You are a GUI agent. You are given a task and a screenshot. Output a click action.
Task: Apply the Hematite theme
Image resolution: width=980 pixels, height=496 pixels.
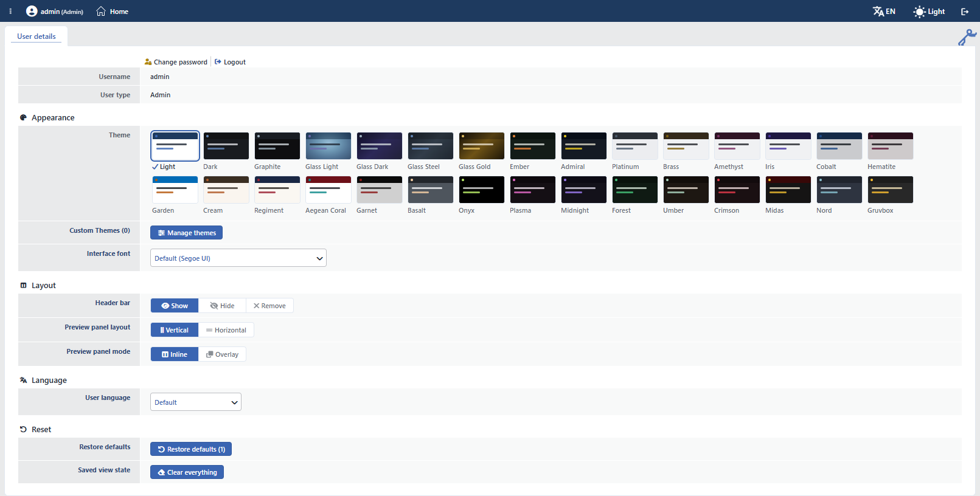(x=891, y=146)
